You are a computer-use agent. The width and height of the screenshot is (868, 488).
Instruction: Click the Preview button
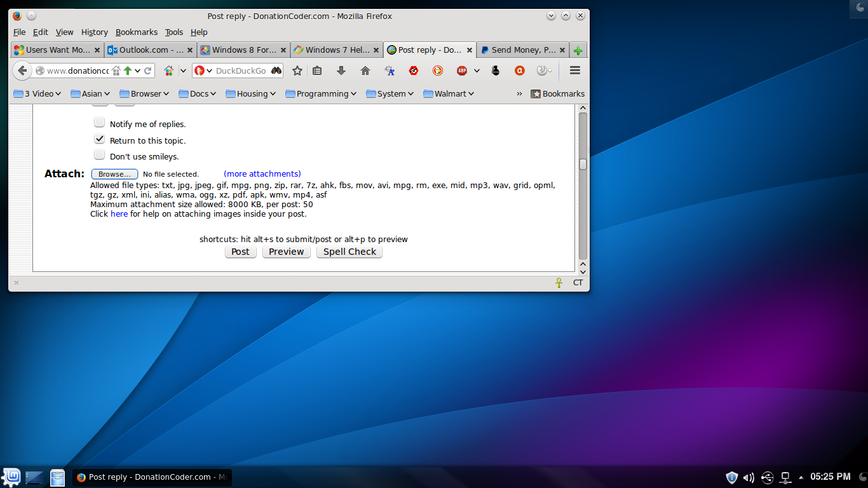pyautogui.click(x=287, y=252)
